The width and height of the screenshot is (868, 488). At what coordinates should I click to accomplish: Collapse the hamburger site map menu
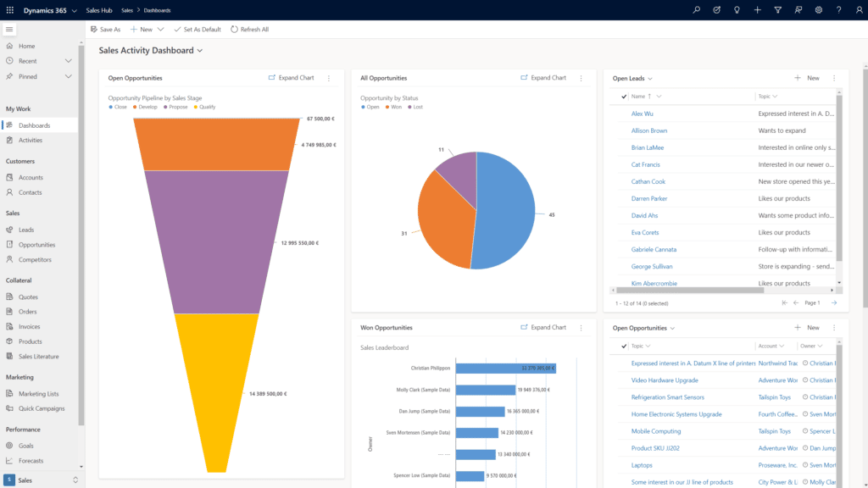(x=9, y=30)
